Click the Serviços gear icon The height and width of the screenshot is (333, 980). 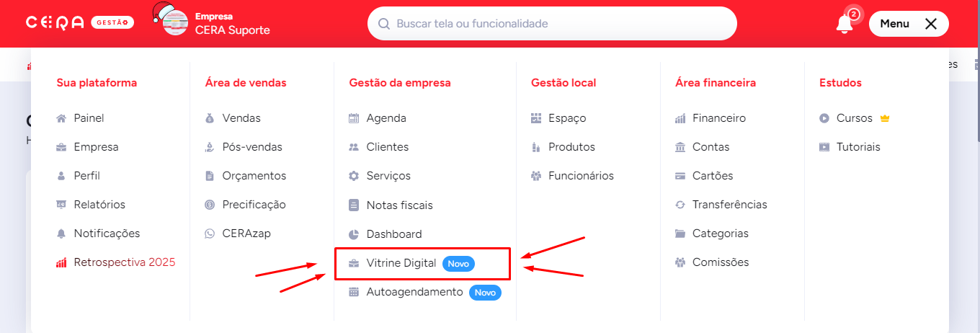[x=354, y=176]
